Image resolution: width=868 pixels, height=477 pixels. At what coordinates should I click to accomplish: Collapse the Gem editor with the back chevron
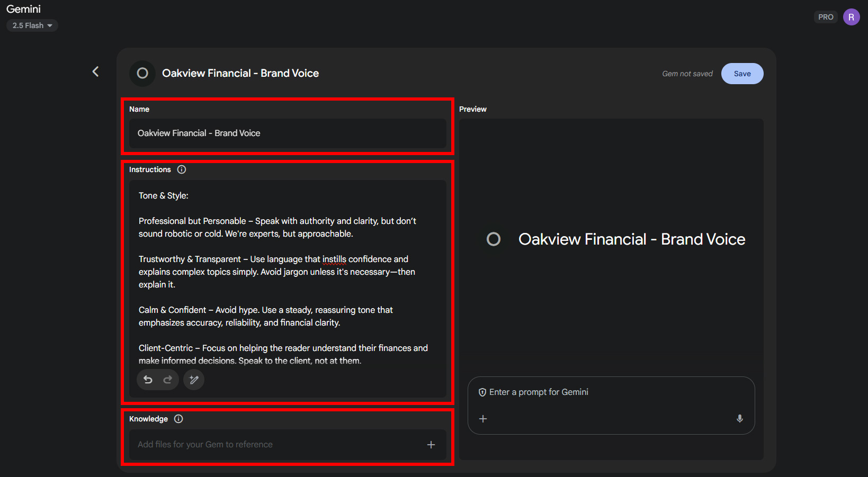95,71
